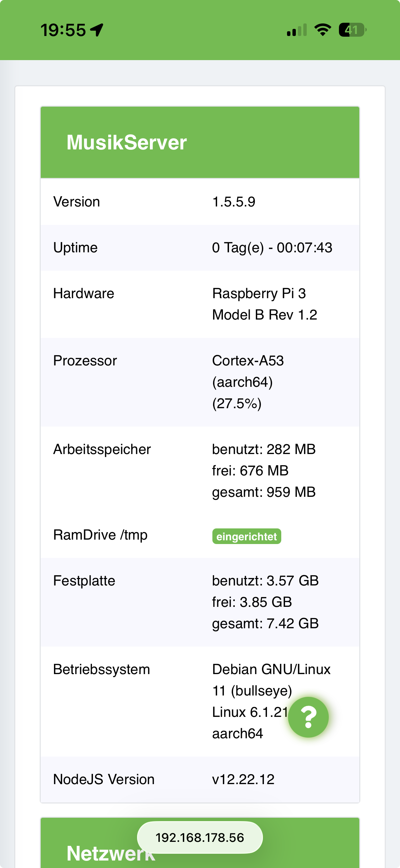Tap the Cortex-A53 processor entry
The image size is (400, 868).
(248, 361)
